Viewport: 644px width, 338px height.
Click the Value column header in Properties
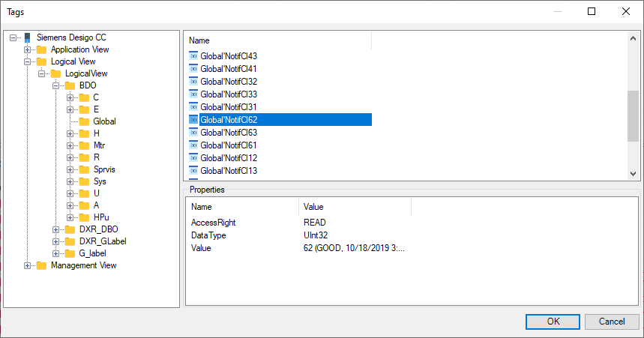(313, 207)
